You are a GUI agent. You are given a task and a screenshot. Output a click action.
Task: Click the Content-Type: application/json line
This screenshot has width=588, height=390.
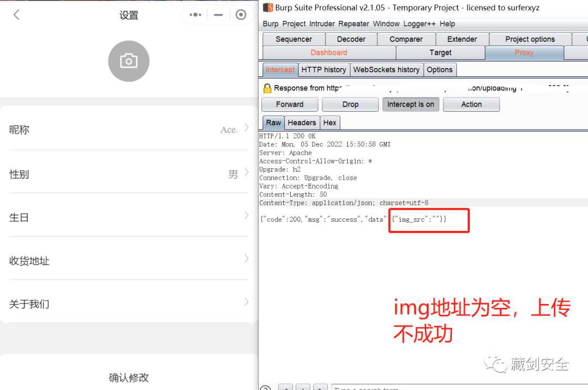tap(344, 203)
